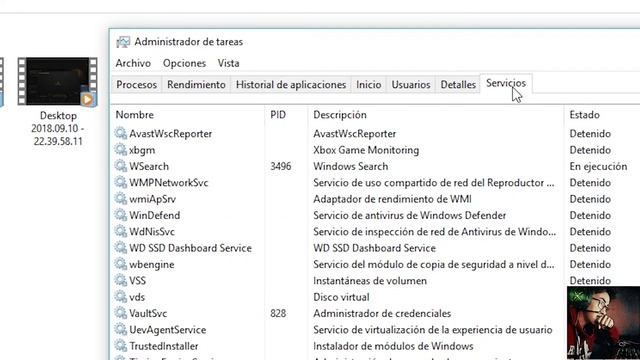The height and width of the screenshot is (360, 640).
Task: Select the xbgm service name
Action: click(x=142, y=150)
